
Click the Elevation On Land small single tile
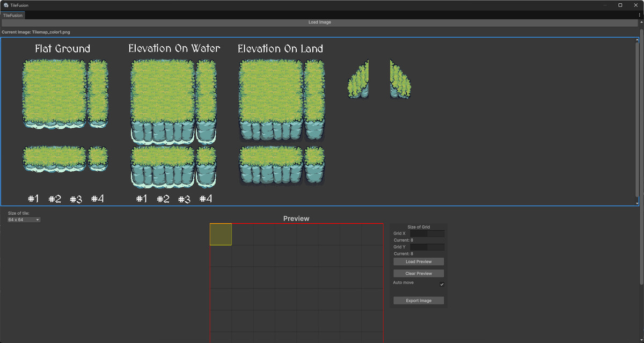point(314,165)
